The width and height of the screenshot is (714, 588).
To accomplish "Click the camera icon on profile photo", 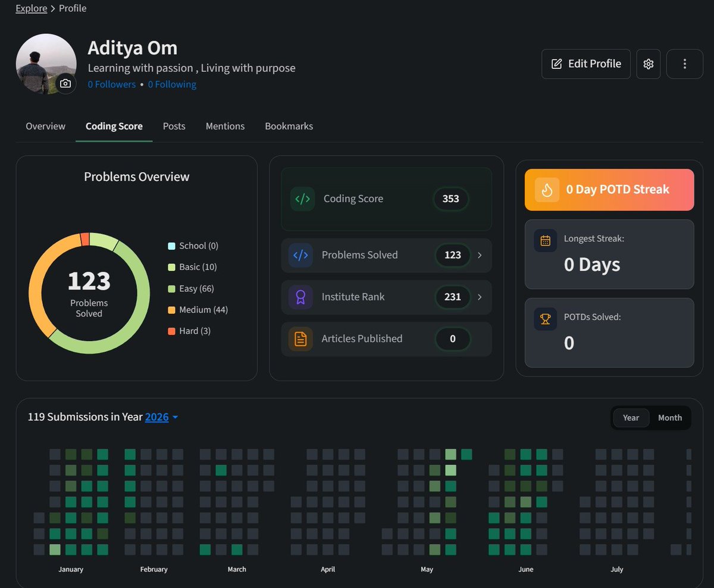I will point(66,84).
